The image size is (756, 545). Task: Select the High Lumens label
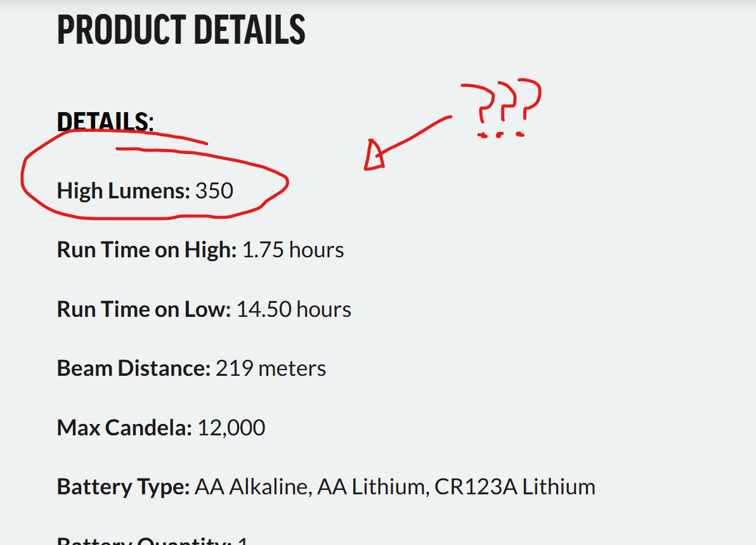124,191
